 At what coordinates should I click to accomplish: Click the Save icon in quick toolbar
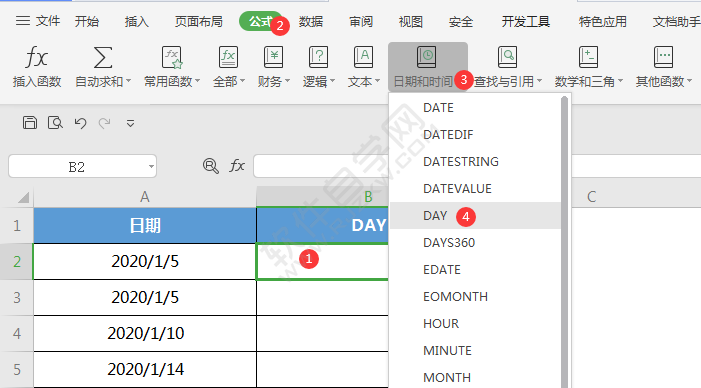[x=30, y=122]
